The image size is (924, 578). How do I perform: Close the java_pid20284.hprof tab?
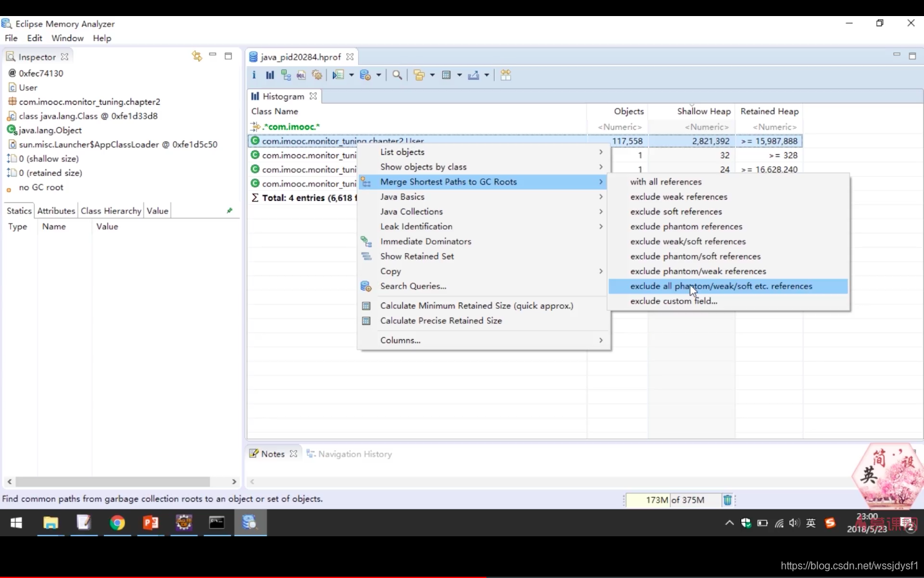350,57
